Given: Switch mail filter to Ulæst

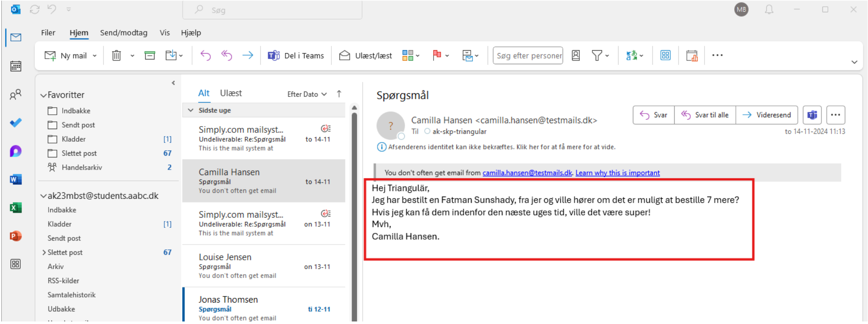Looking at the screenshot, I should tap(231, 93).
